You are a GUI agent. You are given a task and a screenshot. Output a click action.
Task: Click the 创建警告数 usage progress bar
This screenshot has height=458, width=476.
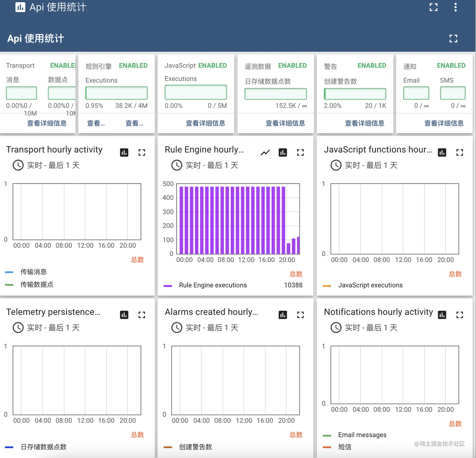(x=355, y=94)
